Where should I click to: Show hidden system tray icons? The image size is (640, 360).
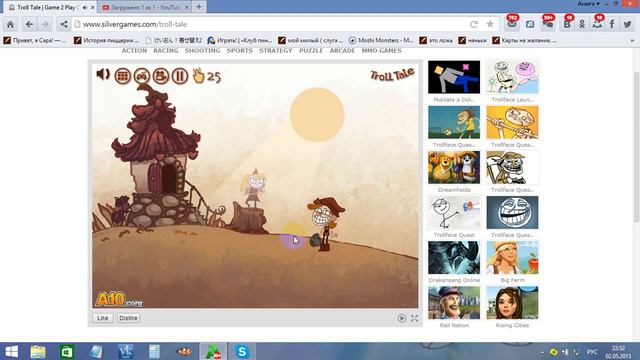[542, 352]
